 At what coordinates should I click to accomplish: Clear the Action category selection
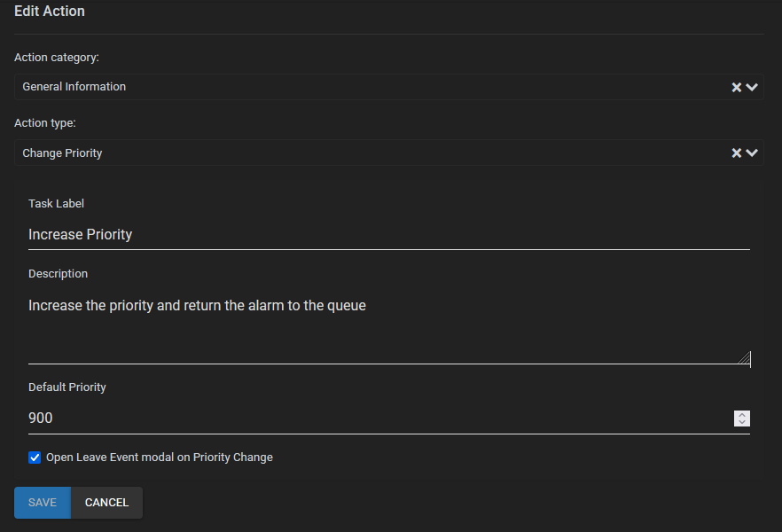(x=736, y=87)
